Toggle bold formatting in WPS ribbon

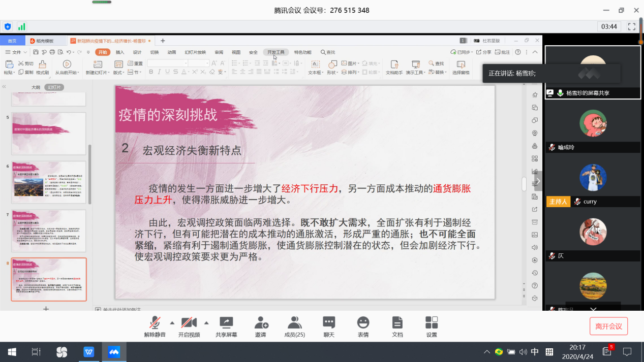click(151, 72)
